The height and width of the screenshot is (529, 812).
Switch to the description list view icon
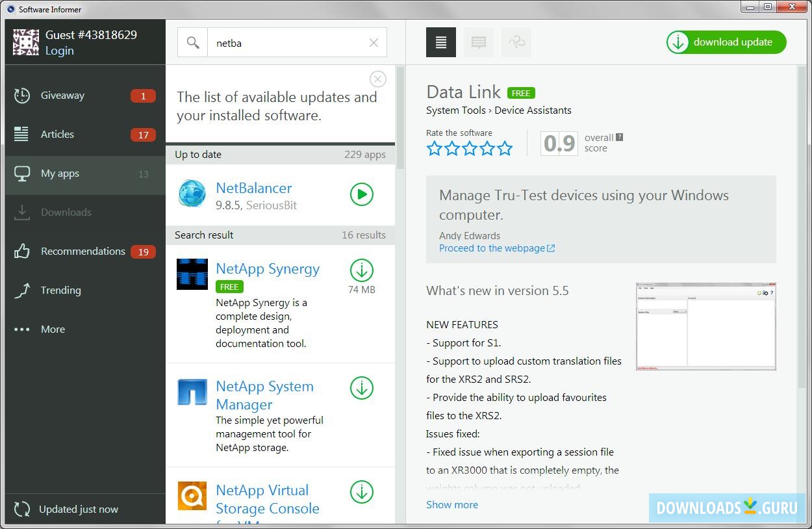tap(441, 43)
